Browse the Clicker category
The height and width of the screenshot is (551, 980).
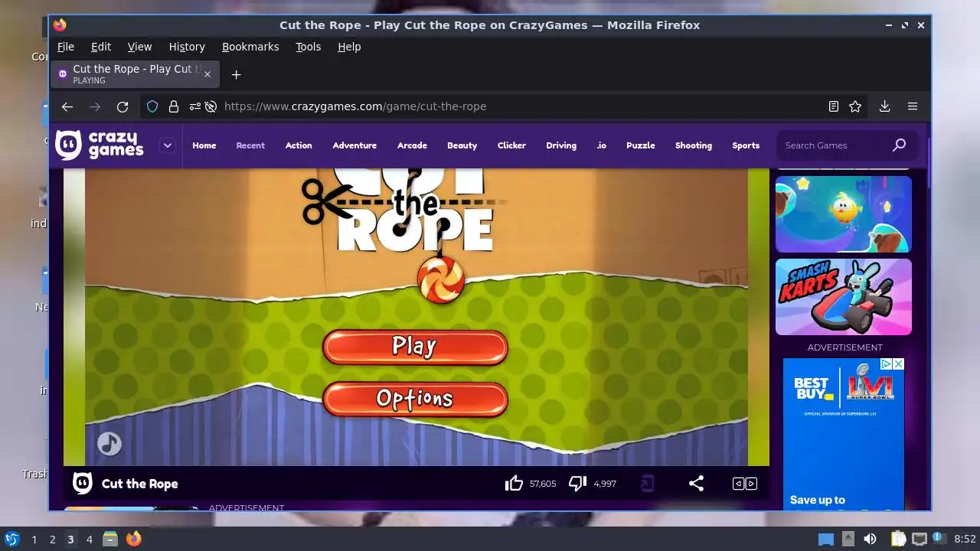pyautogui.click(x=511, y=145)
